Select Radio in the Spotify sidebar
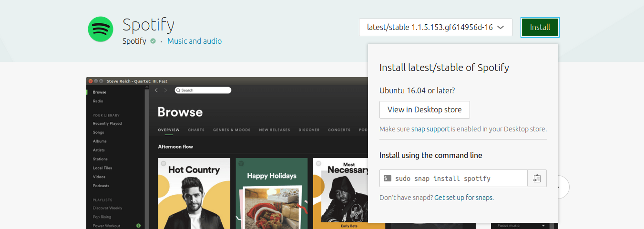644x229 pixels. pos(98,101)
